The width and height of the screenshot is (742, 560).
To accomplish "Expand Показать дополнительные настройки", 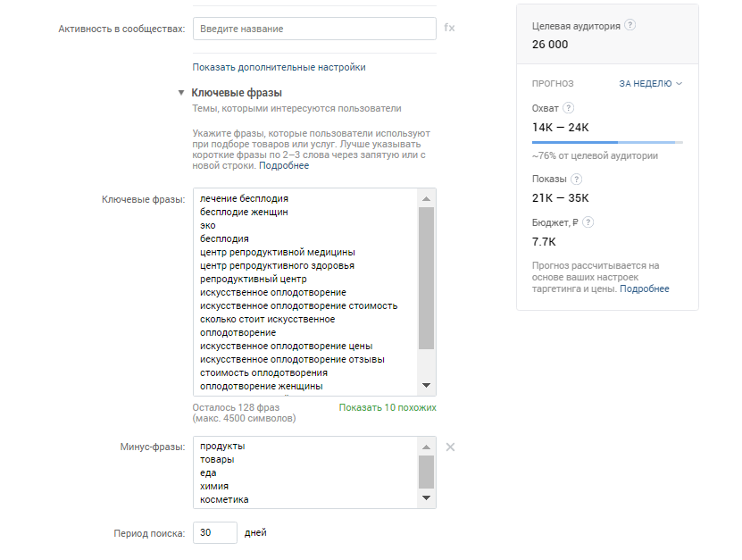I will pyautogui.click(x=279, y=67).
